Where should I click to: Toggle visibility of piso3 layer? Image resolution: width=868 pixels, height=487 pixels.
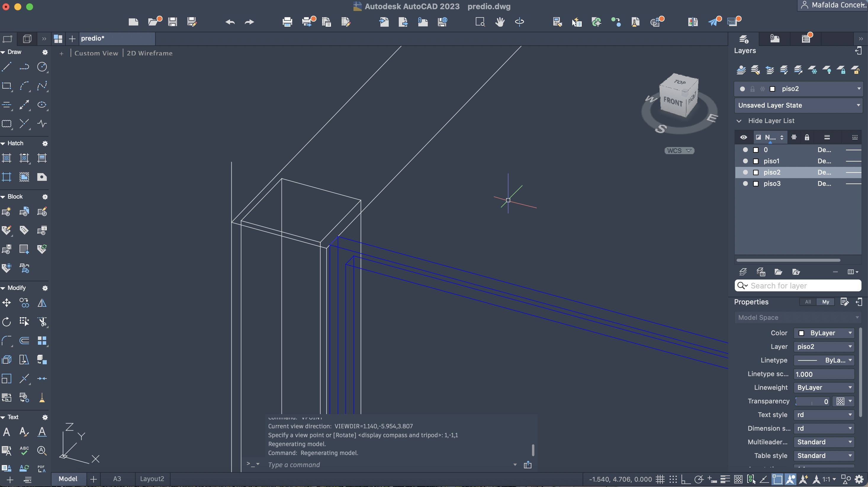click(745, 183)
